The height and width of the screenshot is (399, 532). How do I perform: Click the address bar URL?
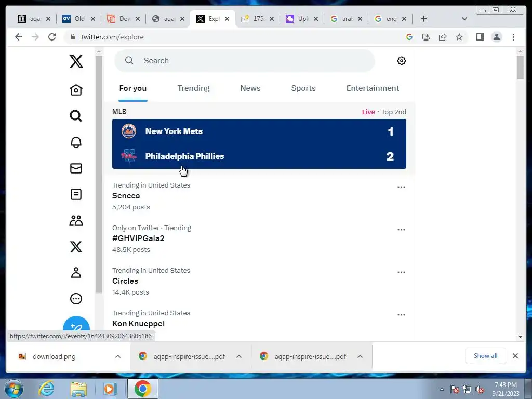[112, 37]
